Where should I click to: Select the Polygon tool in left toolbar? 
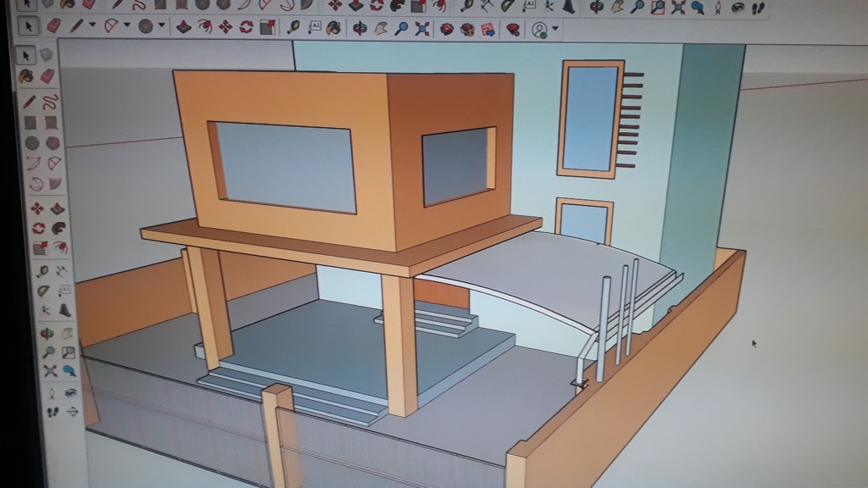tap(53, 143)
